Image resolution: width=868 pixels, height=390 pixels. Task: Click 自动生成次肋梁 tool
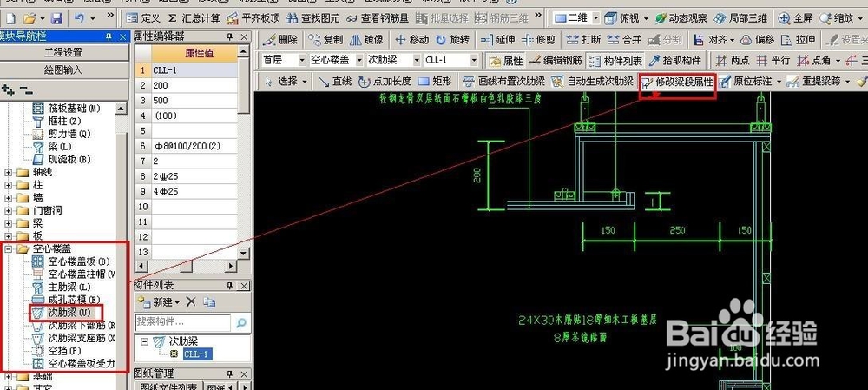pyautogui.click(x=592, y=82)
